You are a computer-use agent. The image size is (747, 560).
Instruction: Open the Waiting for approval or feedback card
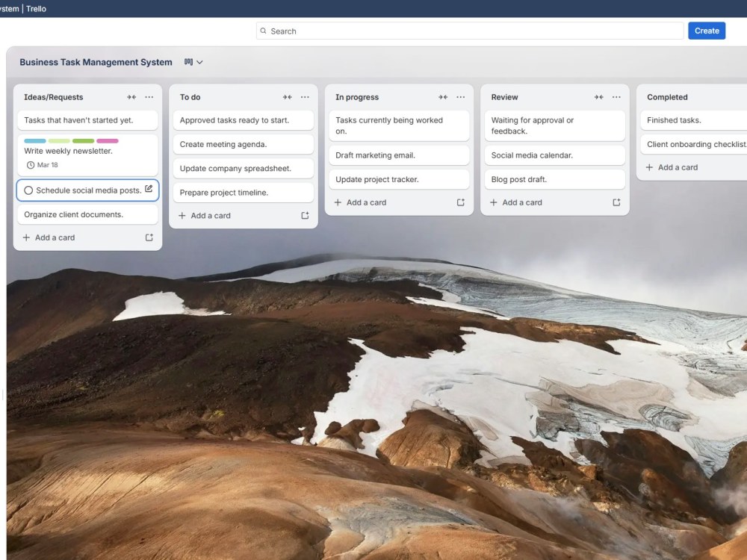point(555,125)
